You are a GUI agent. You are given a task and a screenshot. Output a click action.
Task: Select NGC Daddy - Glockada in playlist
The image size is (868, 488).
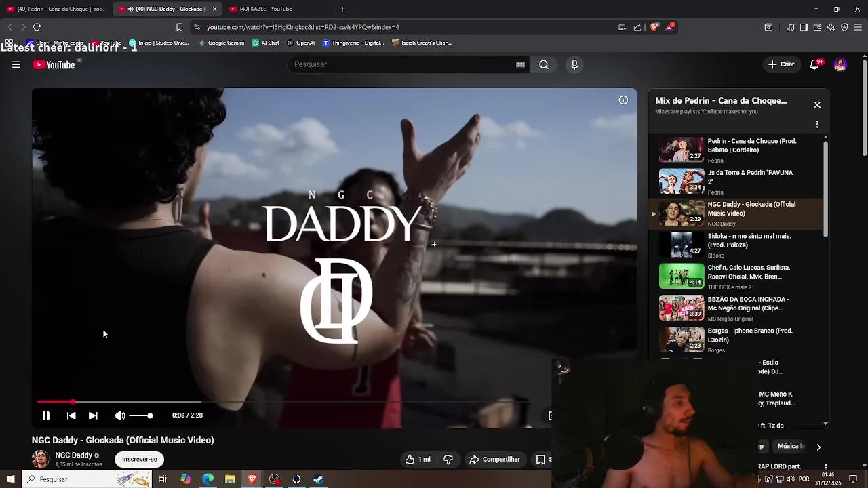tap(736, 213)
